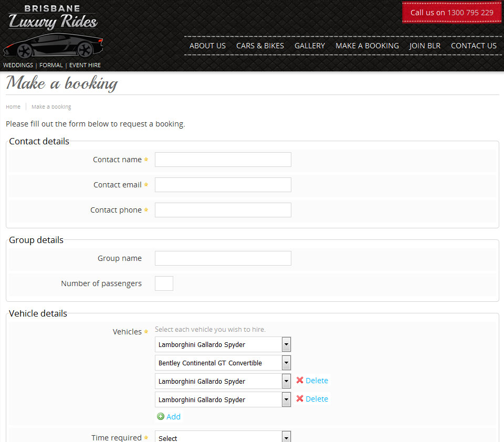Click the red X icon beside the third vehicle

(x=300, y=380)
